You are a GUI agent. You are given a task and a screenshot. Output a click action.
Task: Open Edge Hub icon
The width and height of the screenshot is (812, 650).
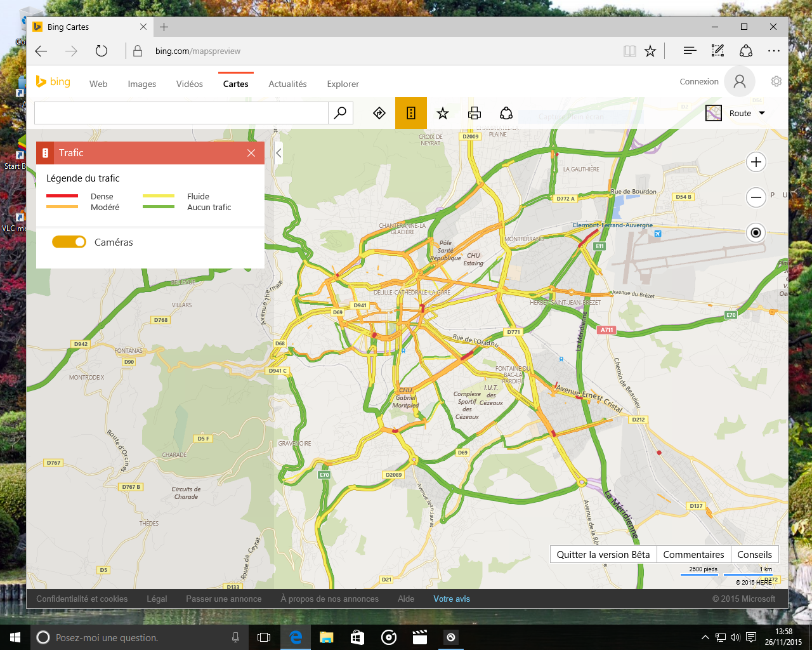coord(690,51)
